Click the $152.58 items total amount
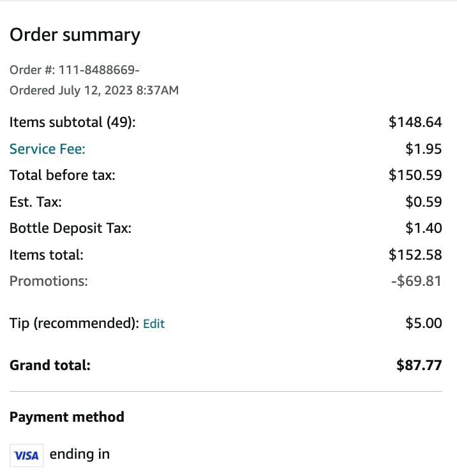The image size is (457, 476). (415, 255)
